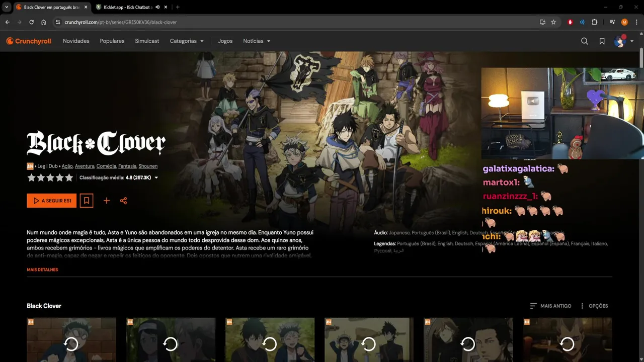The width and height of the screenshot is (644, 362).
Task: Share the Black Clover series
Action: point(123,201)
